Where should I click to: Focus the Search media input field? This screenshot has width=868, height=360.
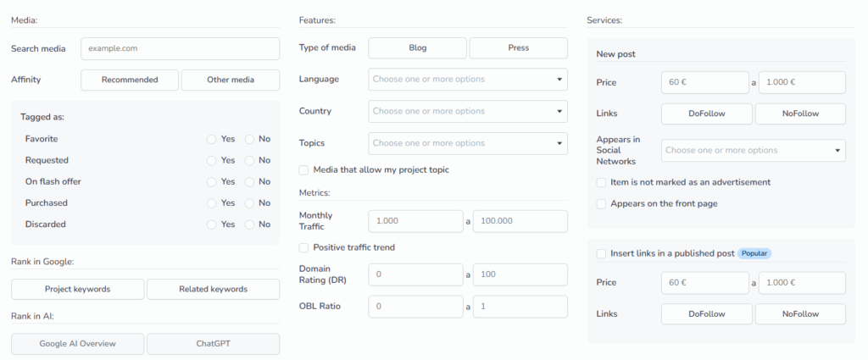pyautogui.click(x=181, y=48)
